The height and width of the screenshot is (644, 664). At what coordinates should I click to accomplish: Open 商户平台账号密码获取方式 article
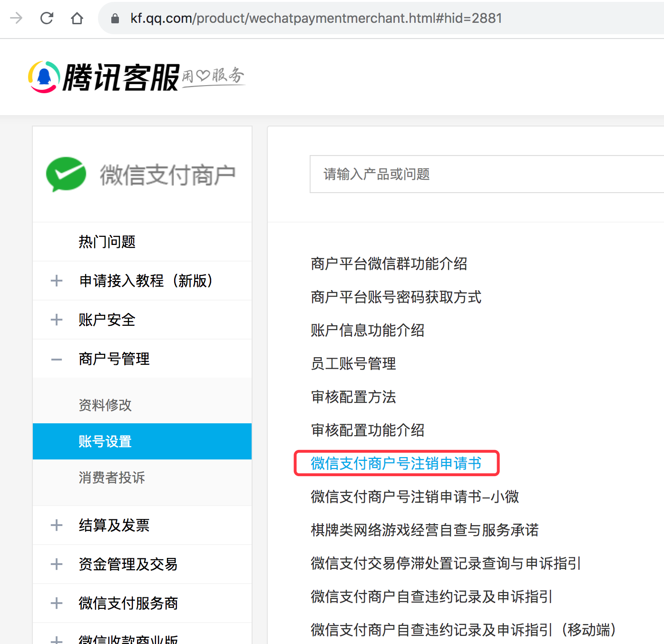point(396,297)
